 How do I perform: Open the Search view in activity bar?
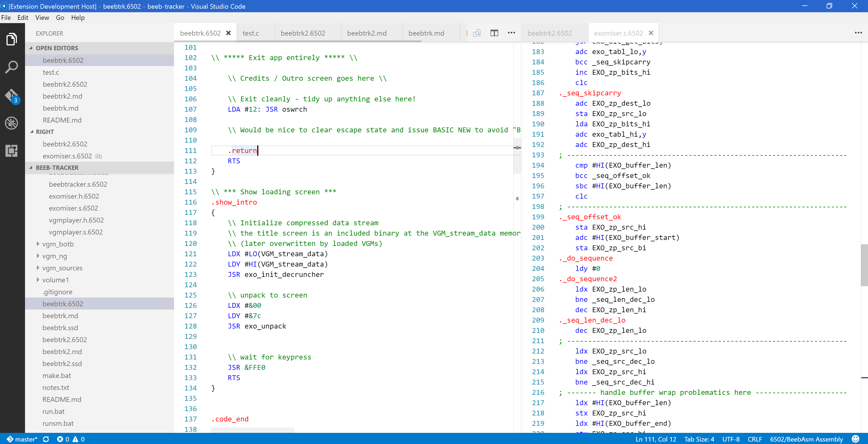[x=12, y=67]
